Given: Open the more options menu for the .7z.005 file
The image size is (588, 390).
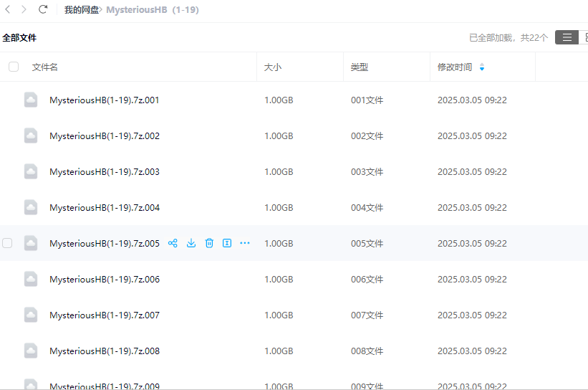Looking at the screenshot, I should (x=245, y=243).
